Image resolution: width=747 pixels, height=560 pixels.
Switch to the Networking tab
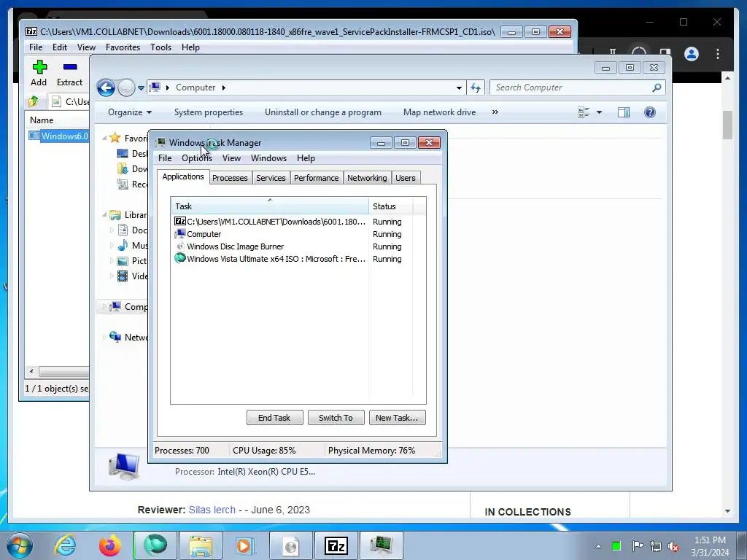coord(367,178)
